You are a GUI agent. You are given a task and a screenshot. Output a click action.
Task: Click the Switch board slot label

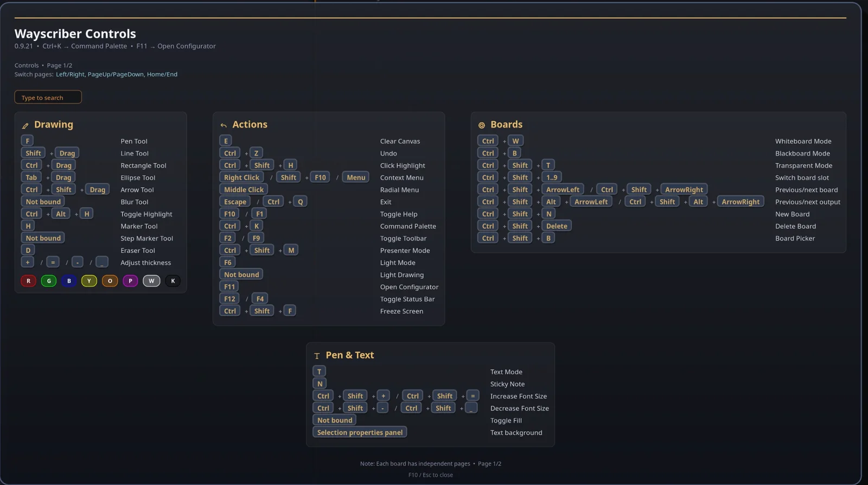coord(802,177)
